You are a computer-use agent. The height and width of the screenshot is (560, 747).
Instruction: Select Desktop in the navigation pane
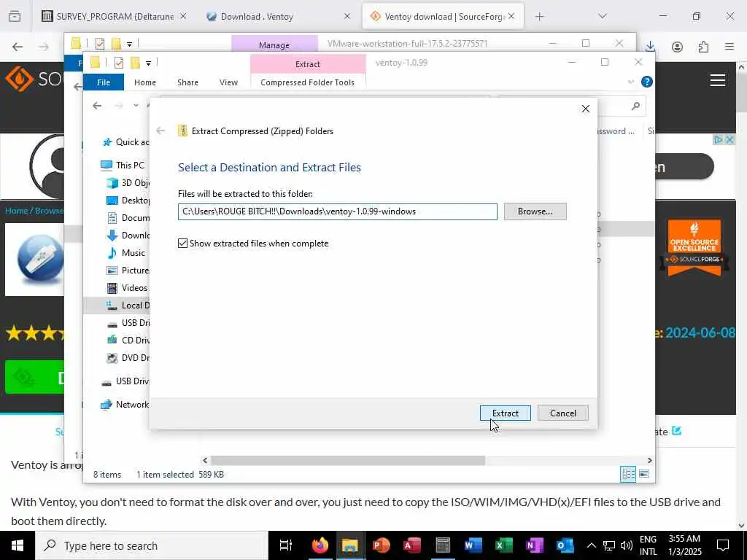tap(128, 200)
